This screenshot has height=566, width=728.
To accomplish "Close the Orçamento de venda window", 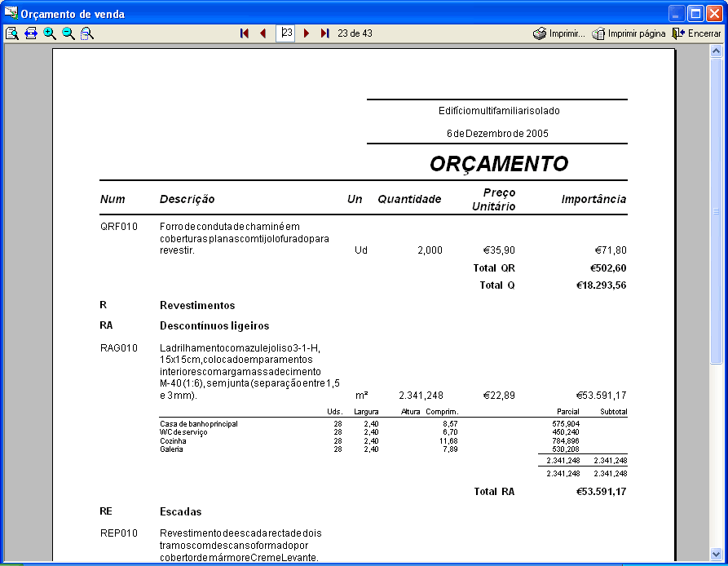I will (714, 13).
